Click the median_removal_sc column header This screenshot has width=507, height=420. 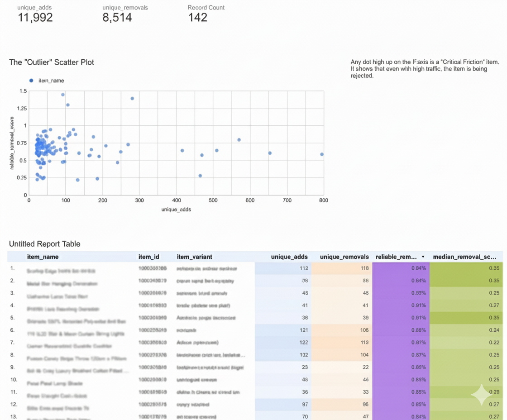465,257
